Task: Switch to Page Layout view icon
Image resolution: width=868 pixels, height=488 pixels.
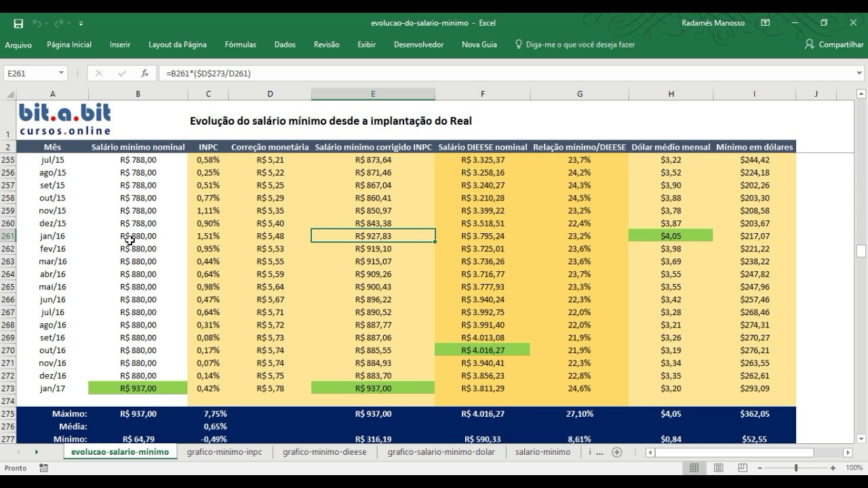Action: [719, 468]
